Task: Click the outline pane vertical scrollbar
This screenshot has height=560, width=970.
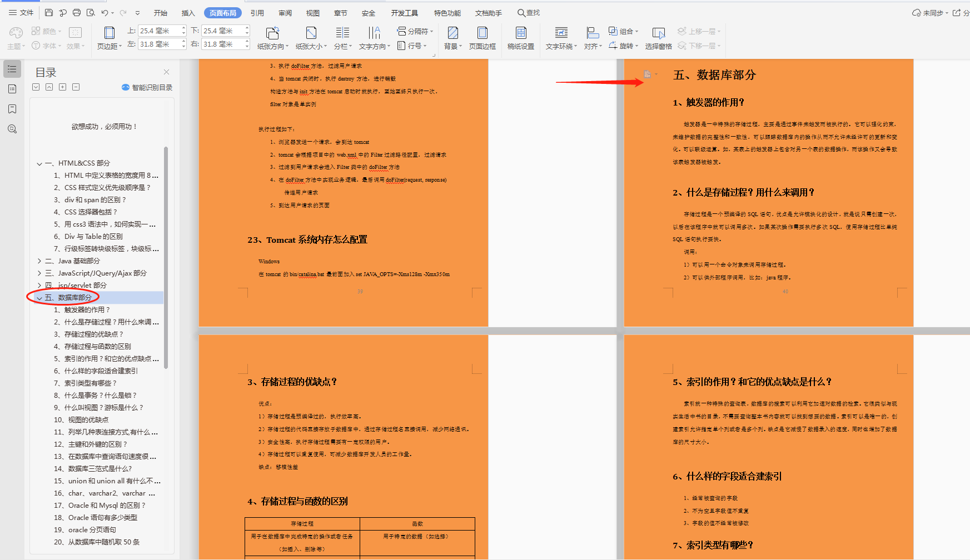Action: click(166, 258)
